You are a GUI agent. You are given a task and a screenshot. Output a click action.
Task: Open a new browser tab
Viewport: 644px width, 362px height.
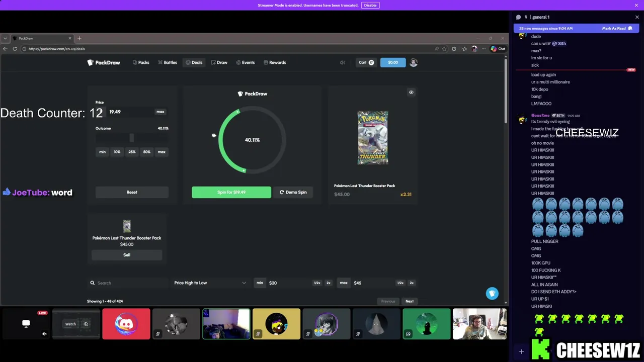pos(79,38)
